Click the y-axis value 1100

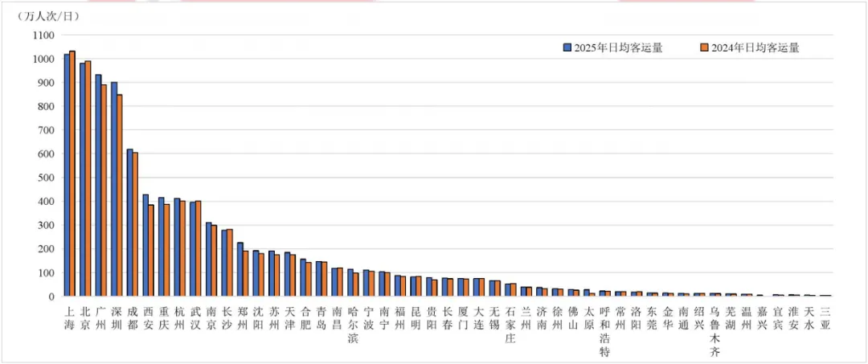pos(43,35)
